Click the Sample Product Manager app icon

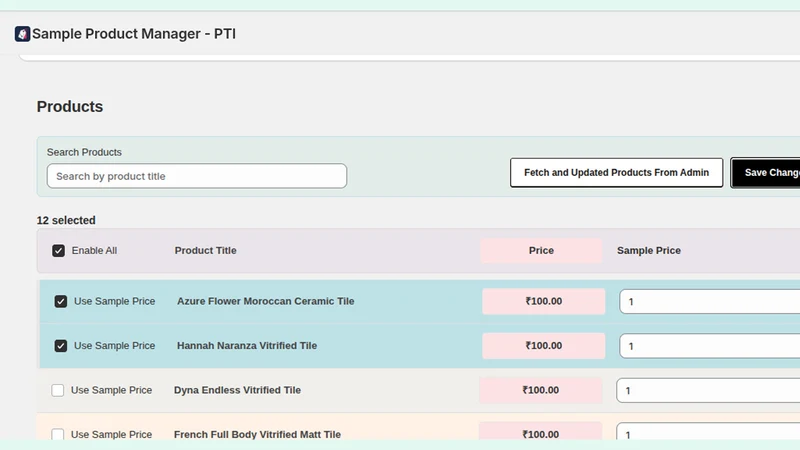22,34
